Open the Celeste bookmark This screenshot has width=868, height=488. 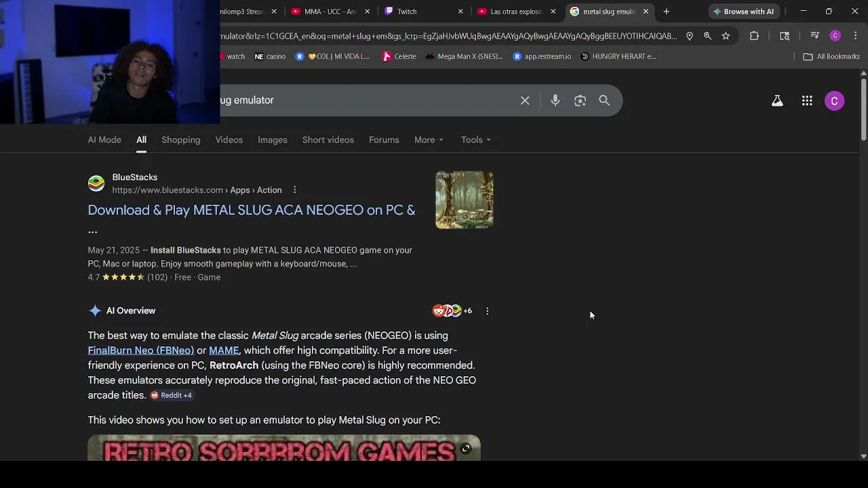399,56
